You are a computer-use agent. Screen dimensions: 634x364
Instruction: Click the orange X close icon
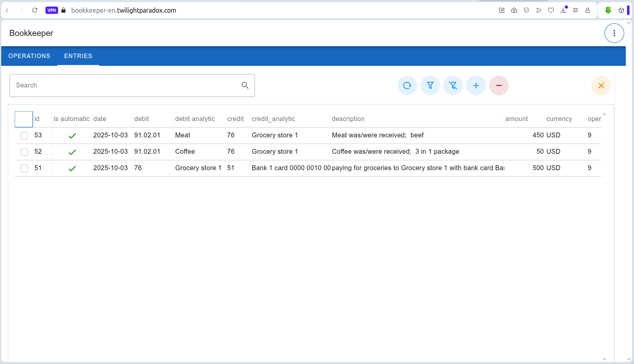(601, 85)
